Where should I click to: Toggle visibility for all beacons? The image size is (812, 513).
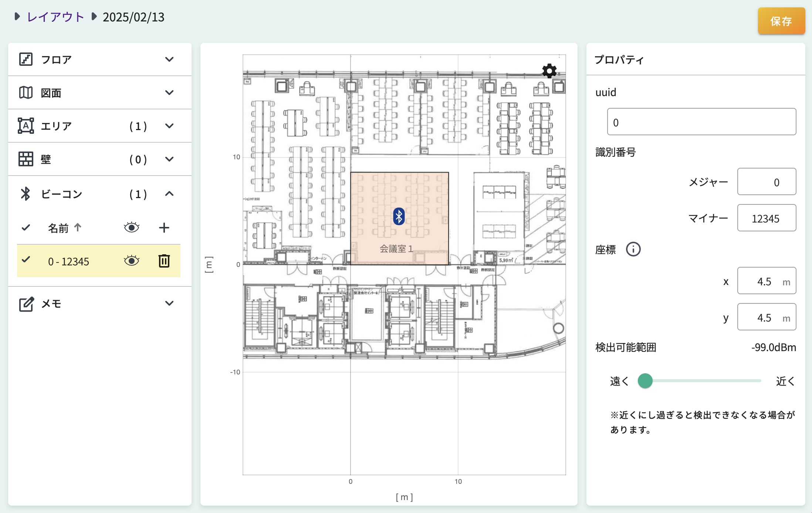[x=132, y=227]
